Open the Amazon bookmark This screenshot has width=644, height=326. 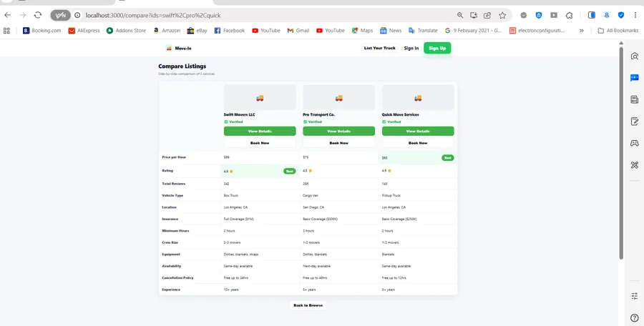tap(166, 30)
